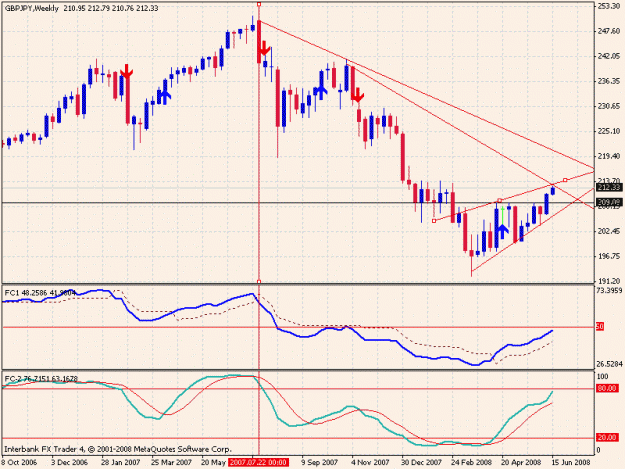Click the horizontal line price tag 209.09
Screen dimensions: 625x469
click(609, 202)
